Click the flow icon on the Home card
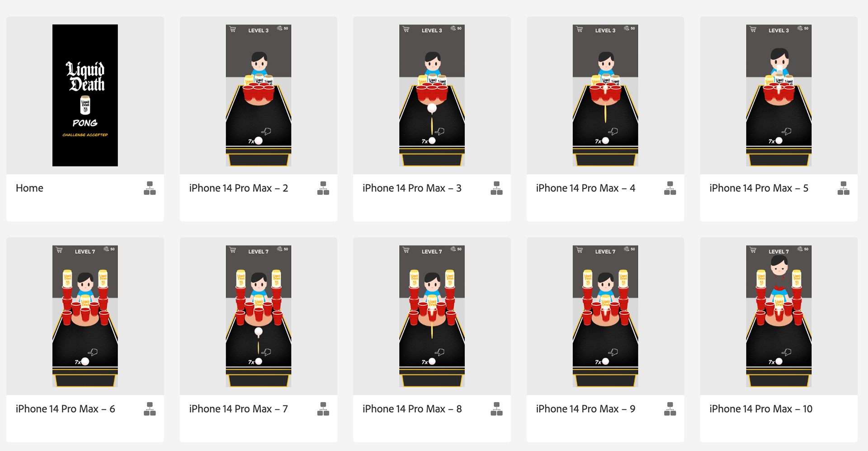Screen dimensions: 868x451 coord(150,188)
